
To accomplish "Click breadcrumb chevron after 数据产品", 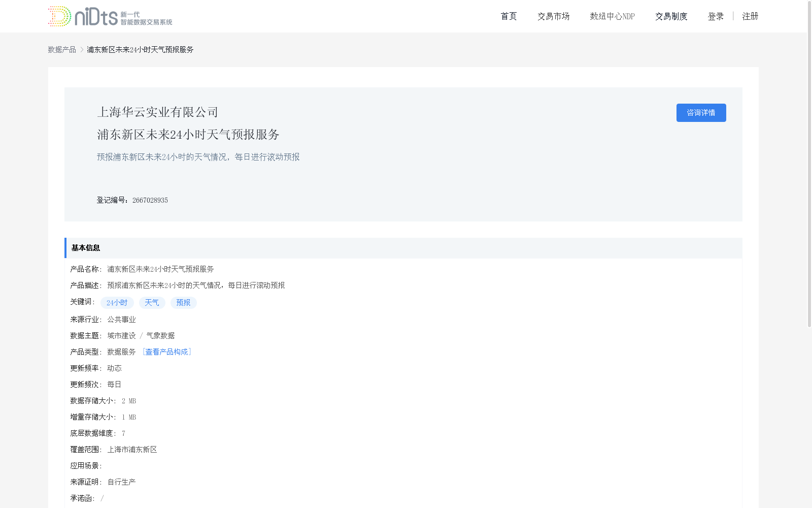I will pos(82,49).
